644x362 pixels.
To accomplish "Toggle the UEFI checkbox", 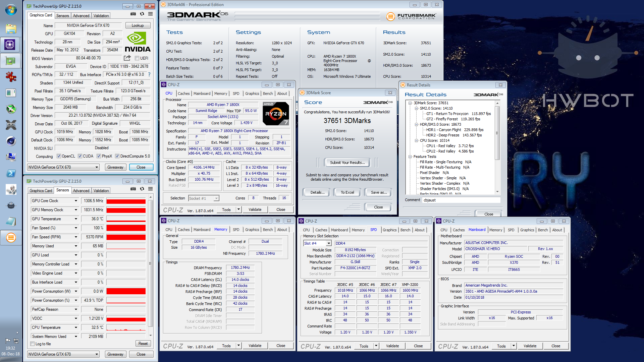I will (x=137, y=58).
